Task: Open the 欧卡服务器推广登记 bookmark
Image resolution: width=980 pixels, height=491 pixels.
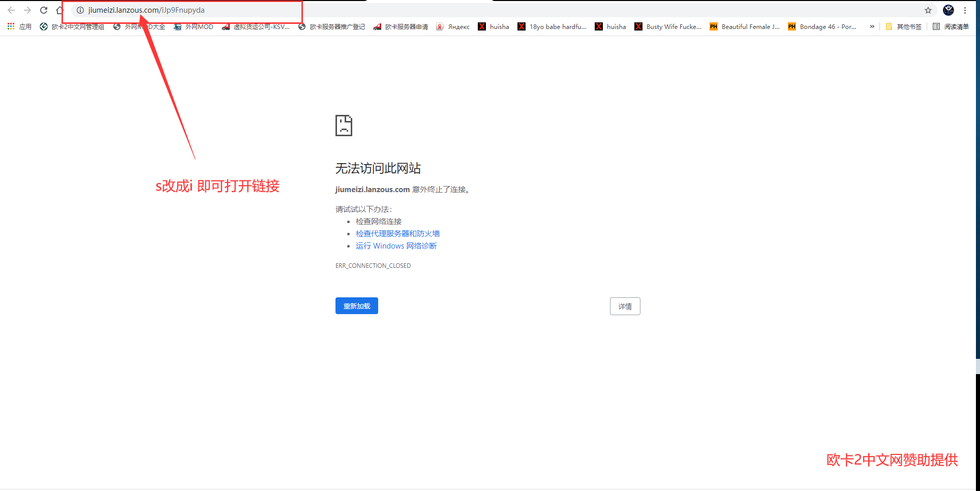Action: pyautogui.click(x=331, y=26)
